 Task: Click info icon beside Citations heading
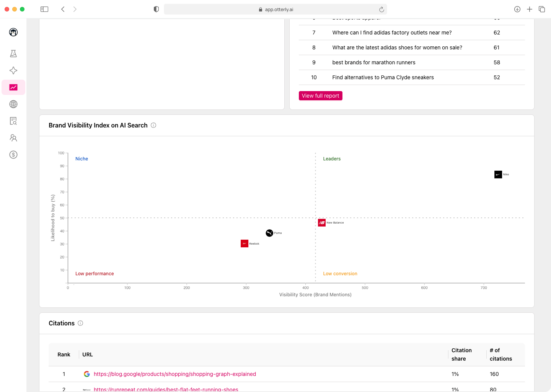pyautogui.click(x=80, y=323)
